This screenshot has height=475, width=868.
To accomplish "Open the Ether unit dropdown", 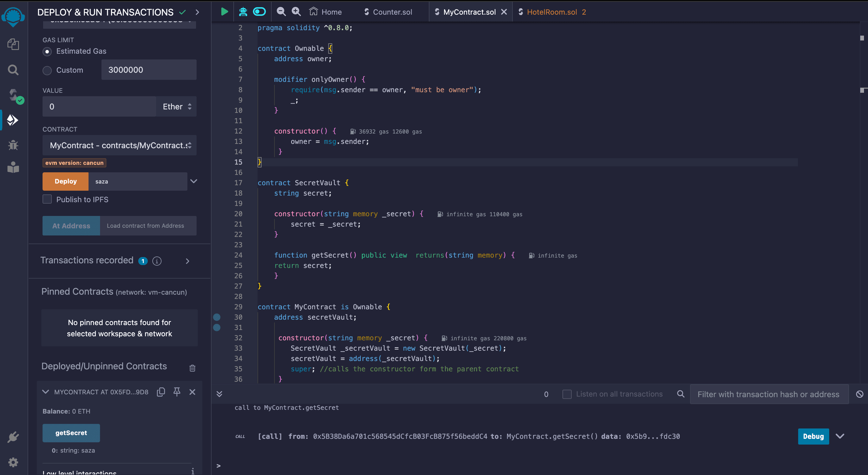I will tap(176, 106).
